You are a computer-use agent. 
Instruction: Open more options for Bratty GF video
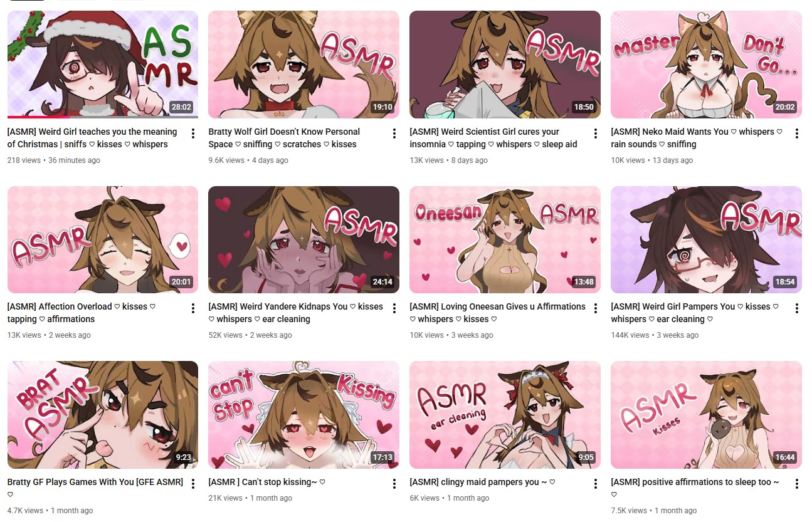(192, 484)
